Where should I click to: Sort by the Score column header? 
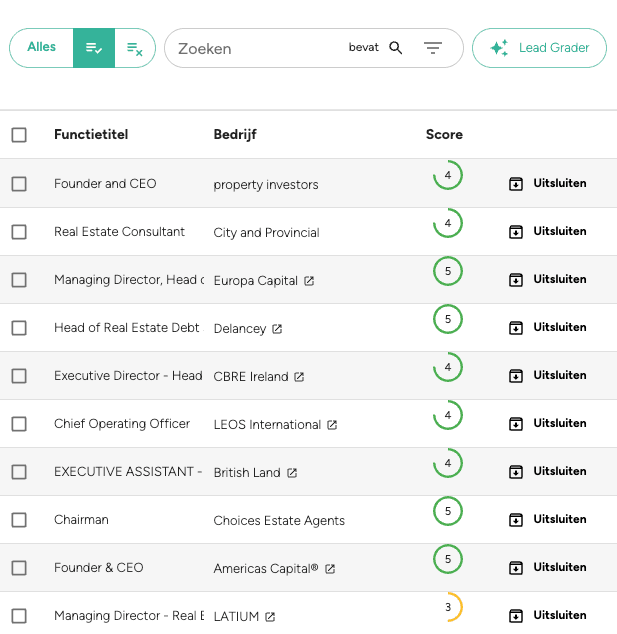[444, 135]
